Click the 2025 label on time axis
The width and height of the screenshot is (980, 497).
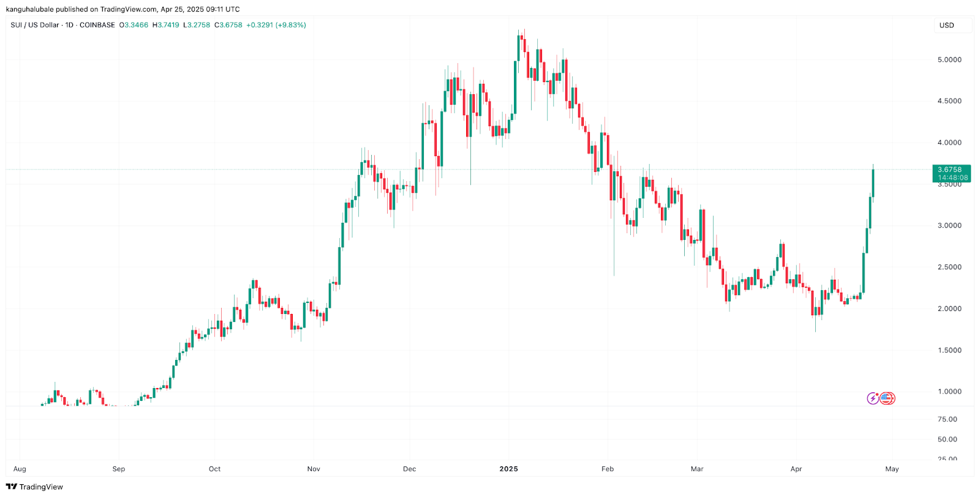click(508, 469)
